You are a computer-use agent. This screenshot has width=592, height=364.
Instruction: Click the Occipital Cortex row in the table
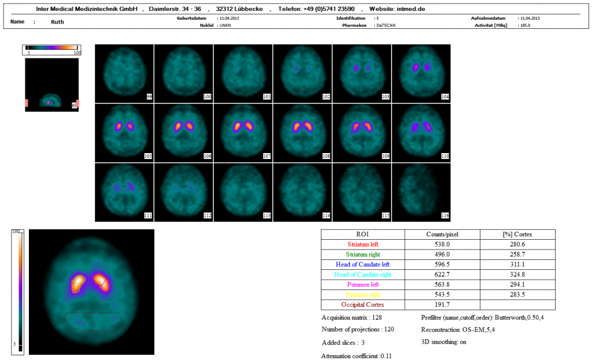click(362, 304)
